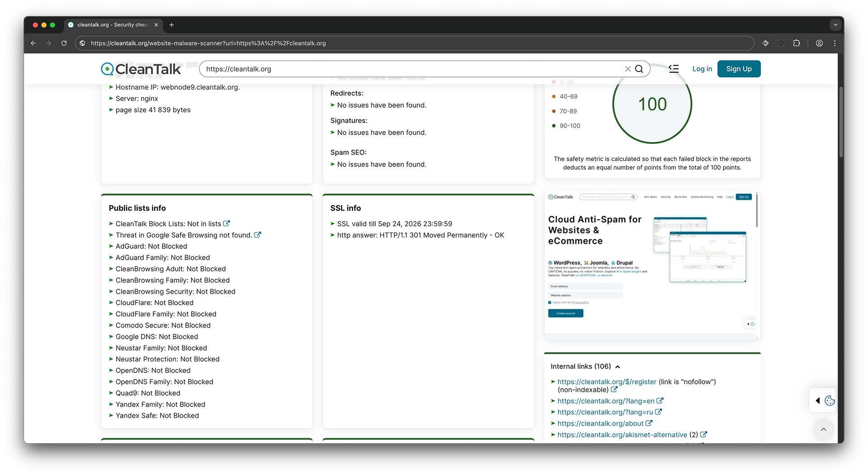Click the 'OpenDNS Family: Not Blocked' row
868x475 pixels.
click(165, 382)
